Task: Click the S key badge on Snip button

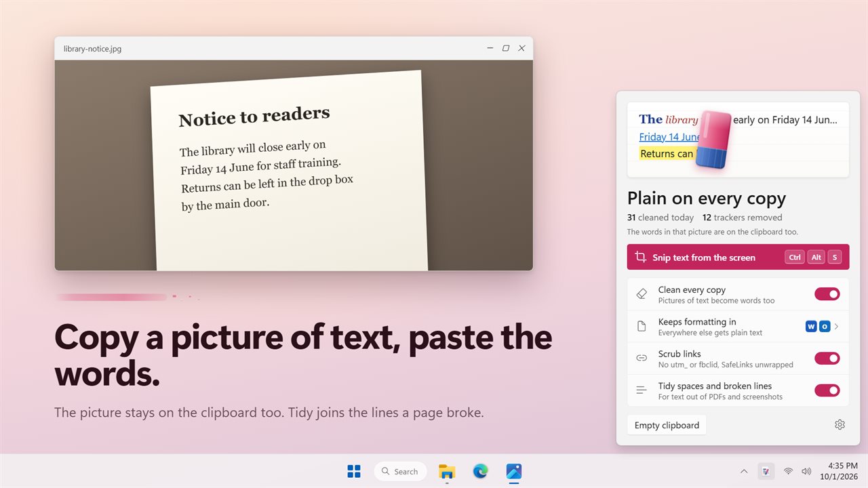Action: (x=834, y=258)
